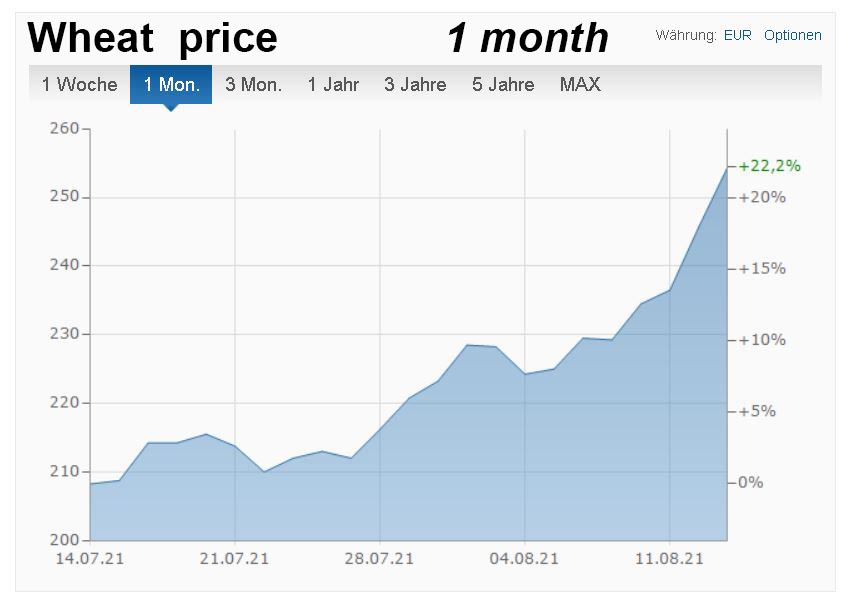The height and width of the screenshot is (612, 851).
Task: Click the 04.08.21 axis date
Action: click(x=525, y=558)
